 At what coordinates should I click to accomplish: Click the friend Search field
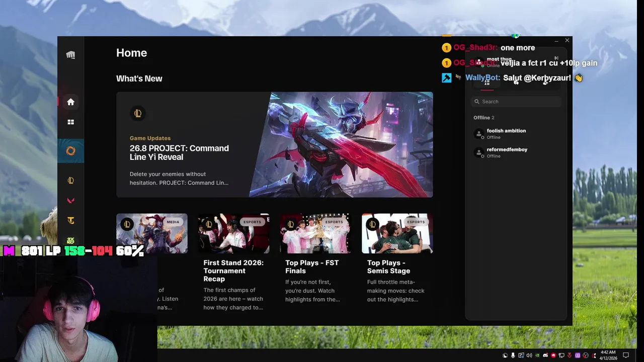coord(516,102)
